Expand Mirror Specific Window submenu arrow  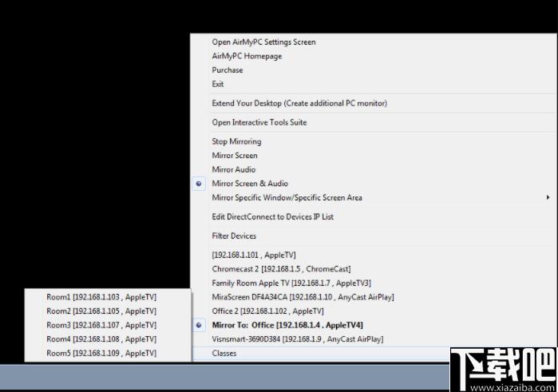548,198
